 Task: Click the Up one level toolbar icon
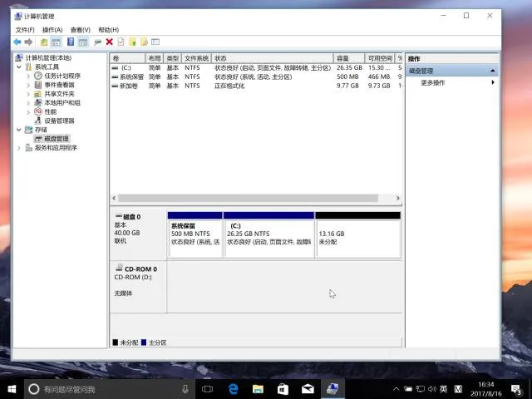click(x=44, y=42)
